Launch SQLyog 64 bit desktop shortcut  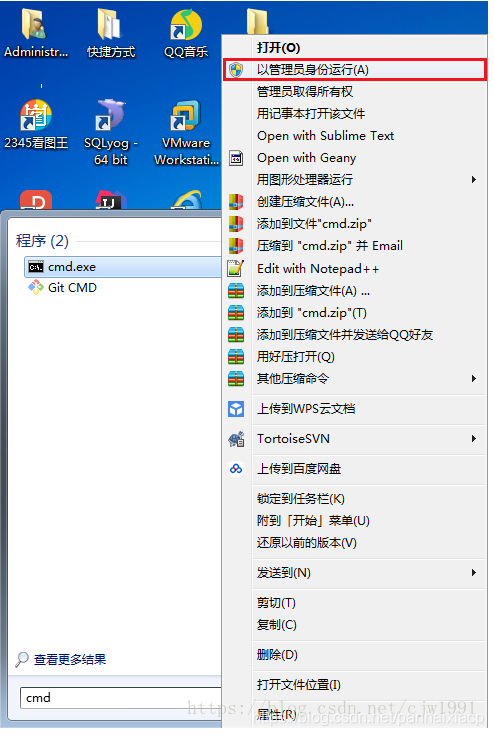(x=111, y=132)
